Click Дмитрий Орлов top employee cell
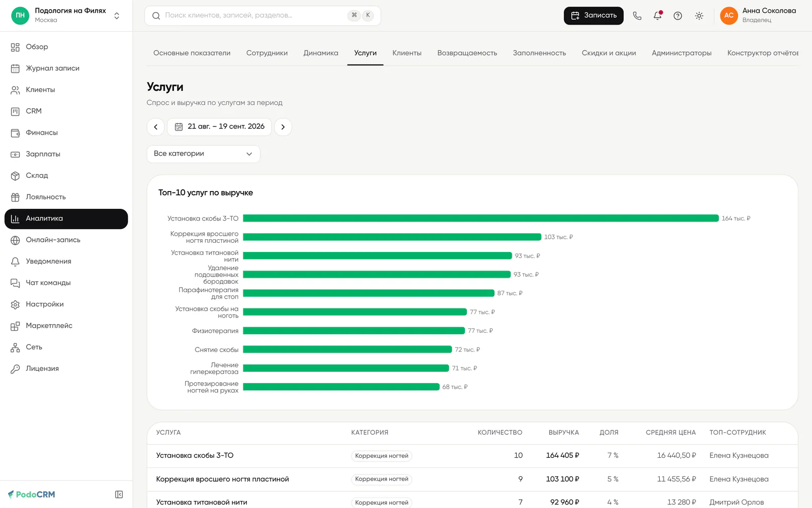 736,502
